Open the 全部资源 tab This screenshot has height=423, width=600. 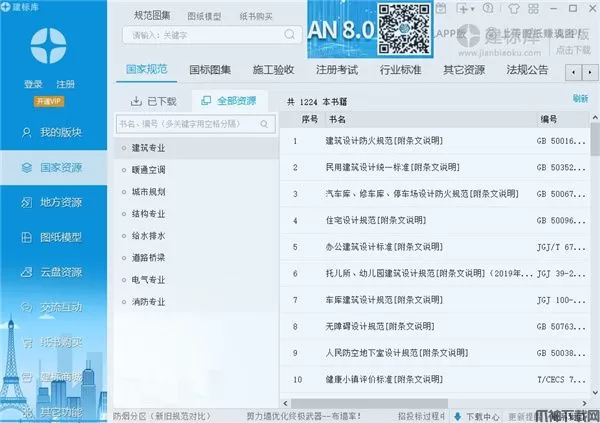tap(229, 101)
